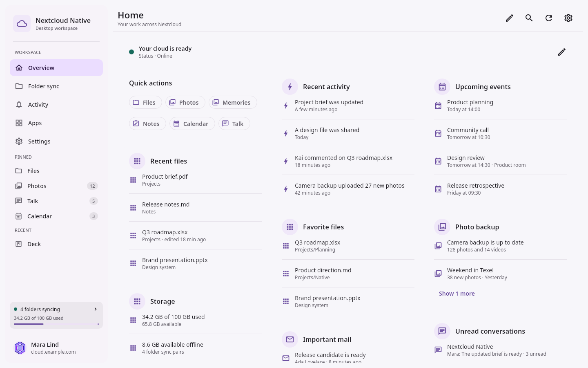Click the Calendar quick action chip
The width and height of the screenshot is (588, 368).
[192, 123]
